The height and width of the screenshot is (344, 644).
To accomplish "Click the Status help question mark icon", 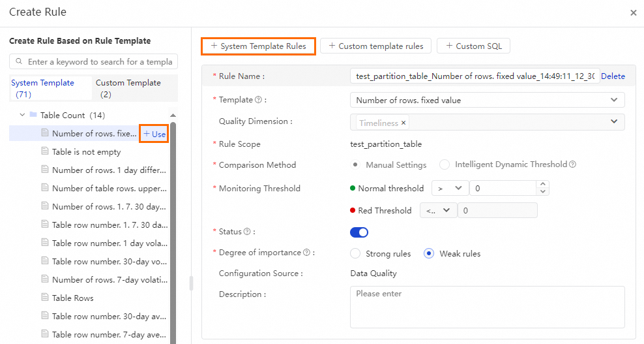I will coord(247,232).
